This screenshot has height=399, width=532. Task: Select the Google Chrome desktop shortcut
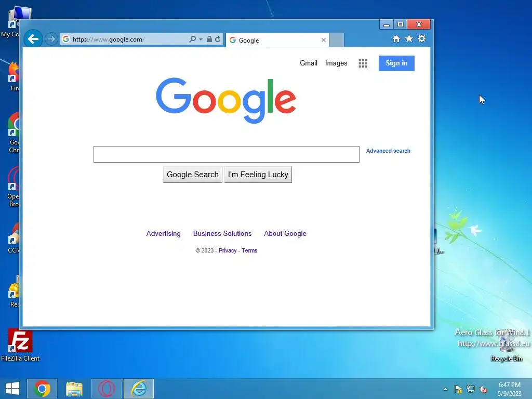tap(14, 133)
